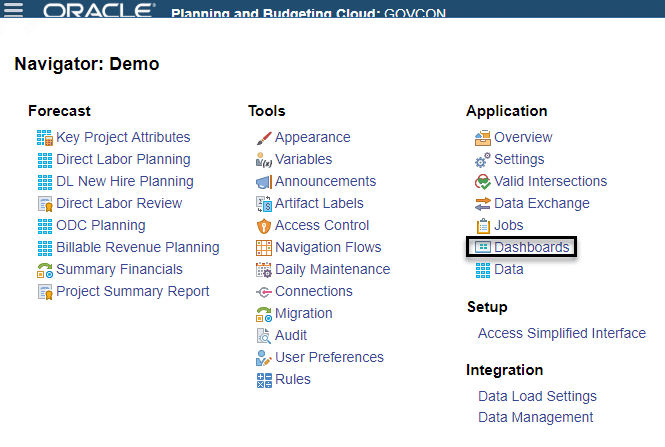Click the Project Summary Report icon

pyautogui.click(x=45, y=292)
